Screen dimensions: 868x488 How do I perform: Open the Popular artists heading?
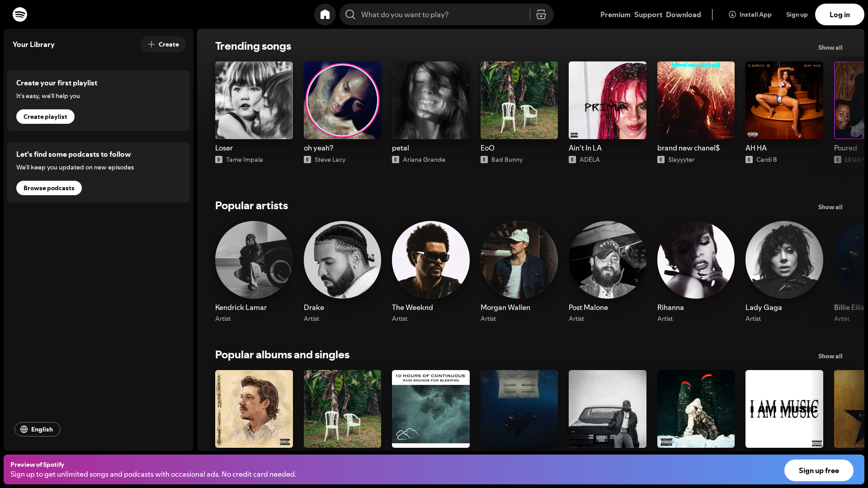click(251, 206)
